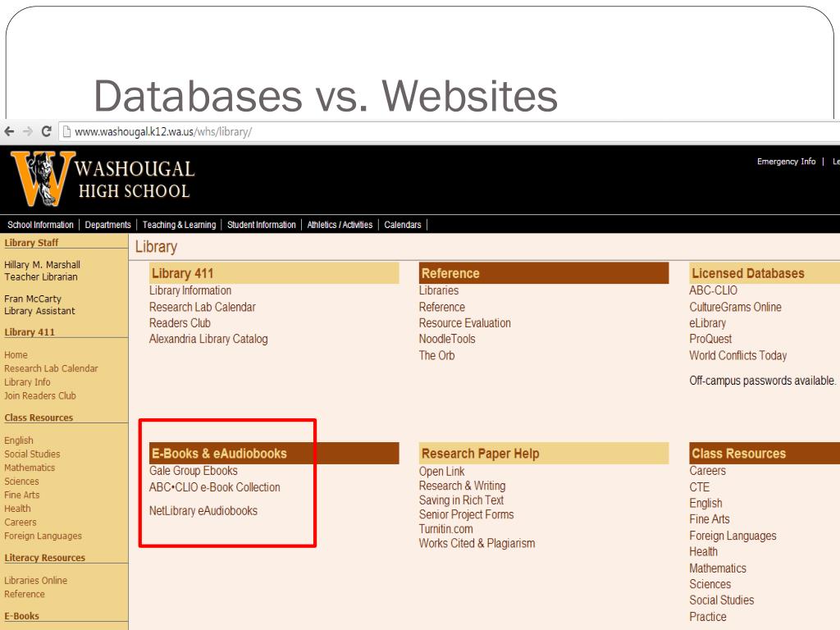Open the CultureGrams Online database
This screenshot has height=630, width=840.
[x=735, y=307]
